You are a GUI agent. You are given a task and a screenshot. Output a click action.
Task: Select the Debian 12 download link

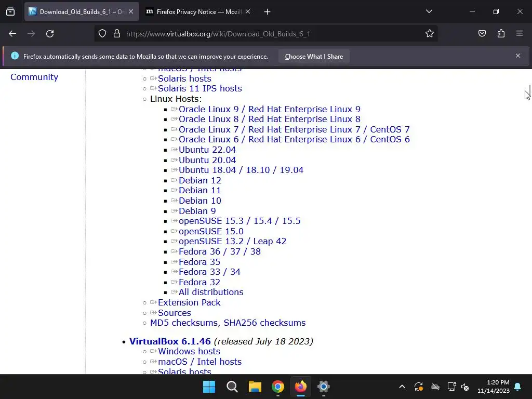click(200, 180)
